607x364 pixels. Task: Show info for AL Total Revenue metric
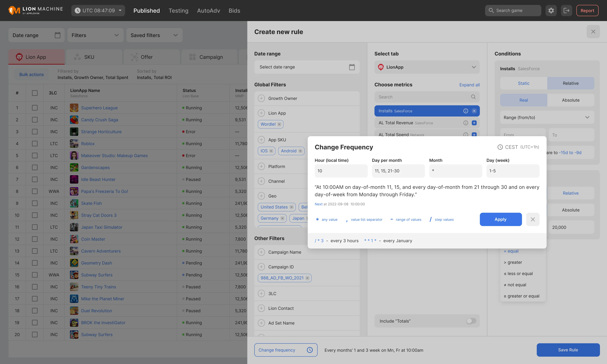[x=466, y=123]
